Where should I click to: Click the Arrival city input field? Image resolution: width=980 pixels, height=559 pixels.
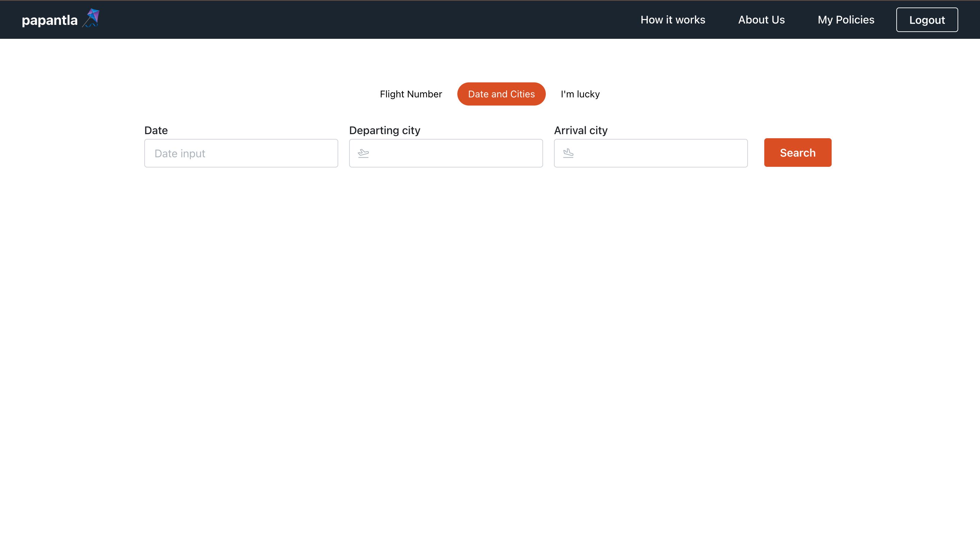(x=650, y=153)
